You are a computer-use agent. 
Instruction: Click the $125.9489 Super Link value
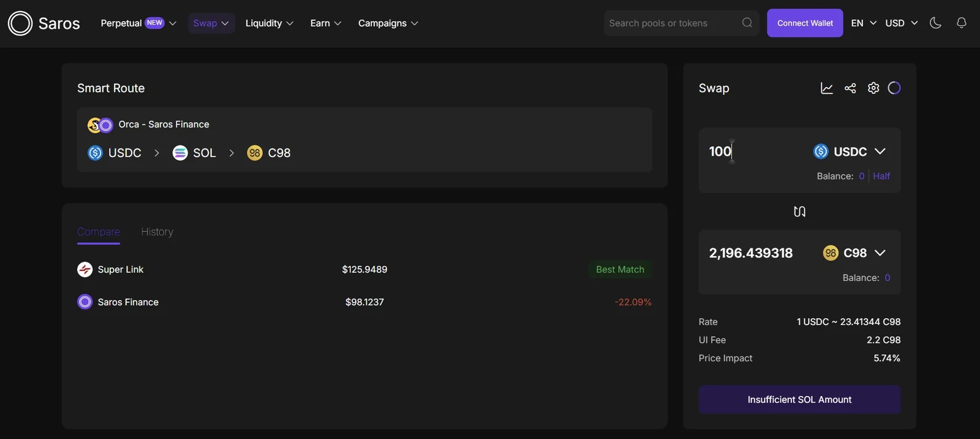click(364, 269)
